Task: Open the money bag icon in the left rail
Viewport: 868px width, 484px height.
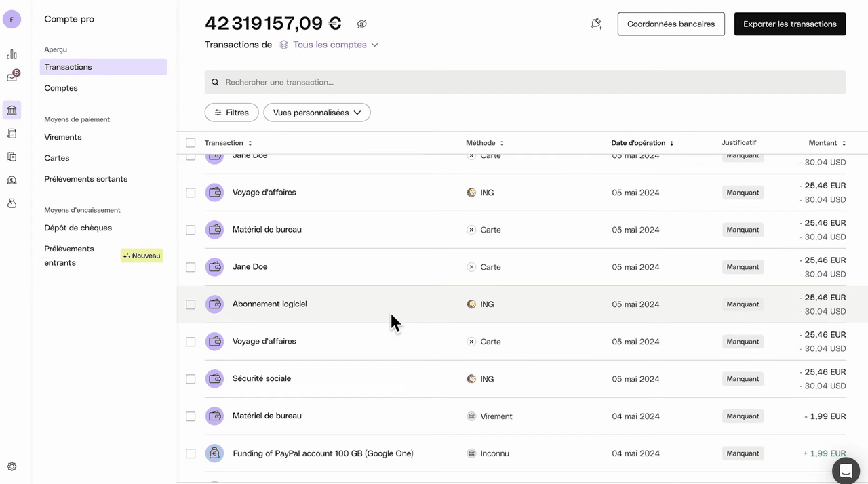Action: (x=12, y=203)
